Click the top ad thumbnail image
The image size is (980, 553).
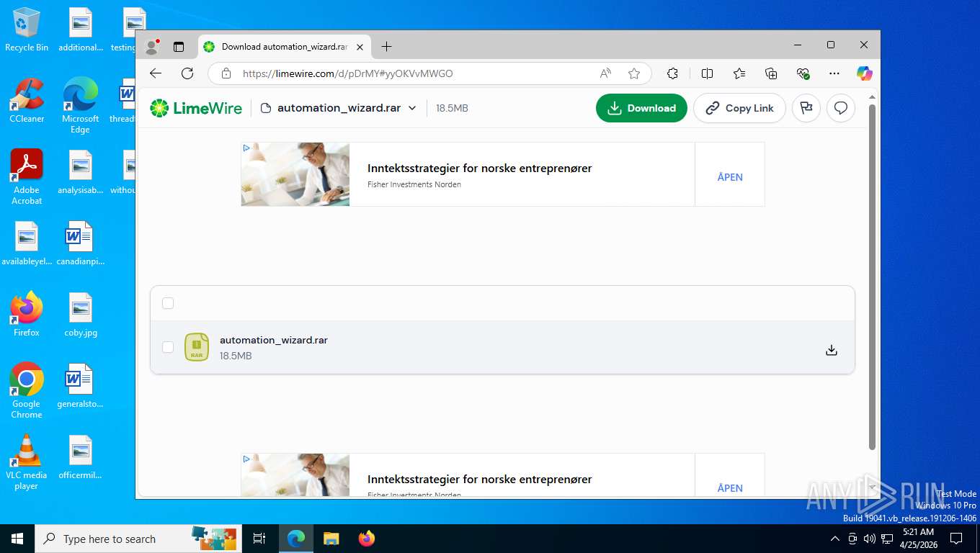[x=295, y=174]
